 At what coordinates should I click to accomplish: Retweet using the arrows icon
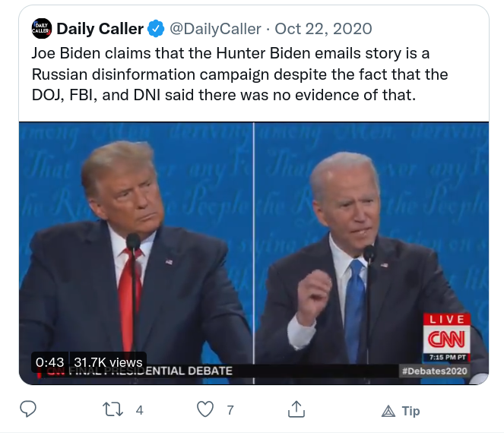click(x=113, y=410)
